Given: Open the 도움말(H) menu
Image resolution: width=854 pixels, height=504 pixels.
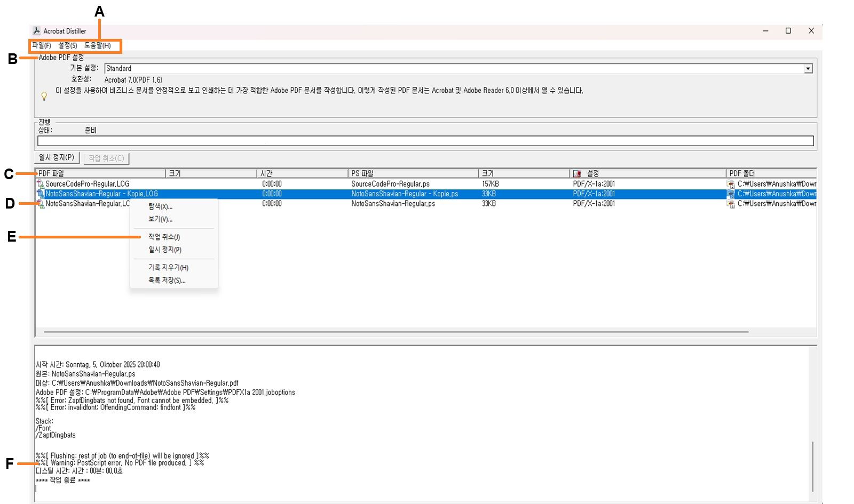Looking at the screenshot, I should pyautogui.click(x=98, y=46).
